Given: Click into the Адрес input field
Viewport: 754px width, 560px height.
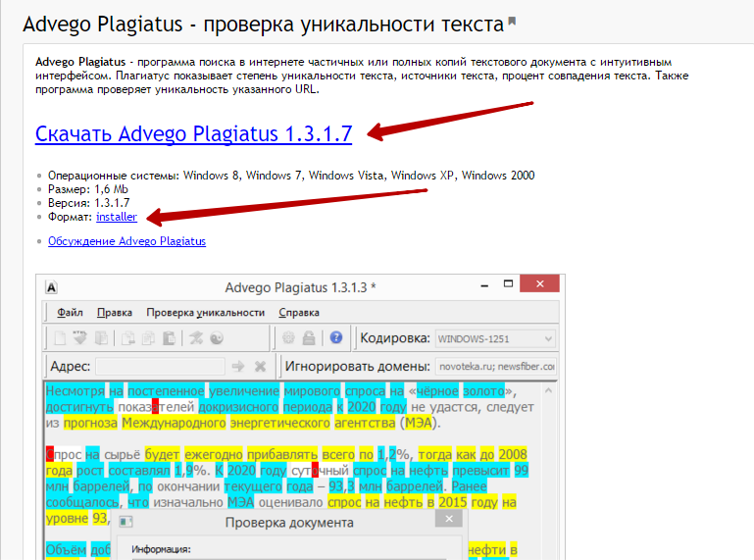Looking at the screenshot, I should 160,367.
